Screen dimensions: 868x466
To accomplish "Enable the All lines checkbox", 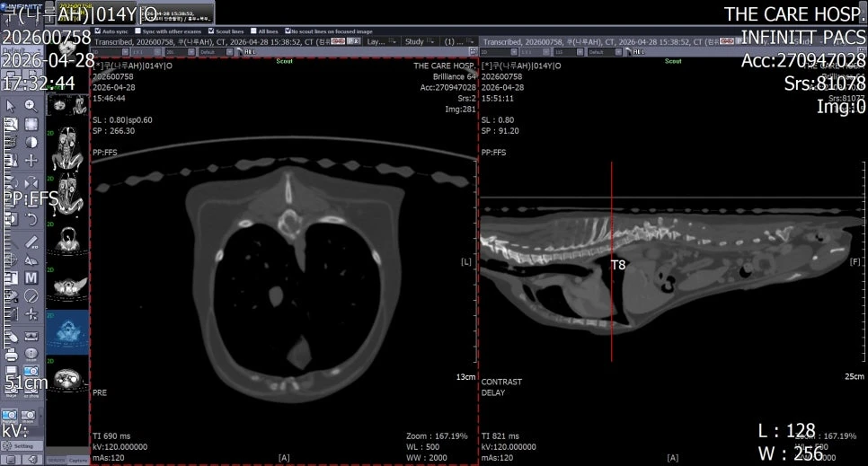I will (253, 31).
